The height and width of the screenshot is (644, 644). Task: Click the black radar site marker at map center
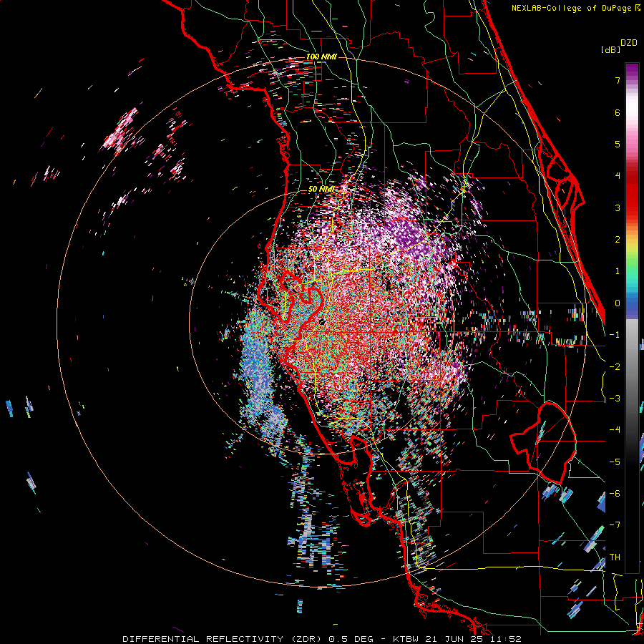click(322, 322)
